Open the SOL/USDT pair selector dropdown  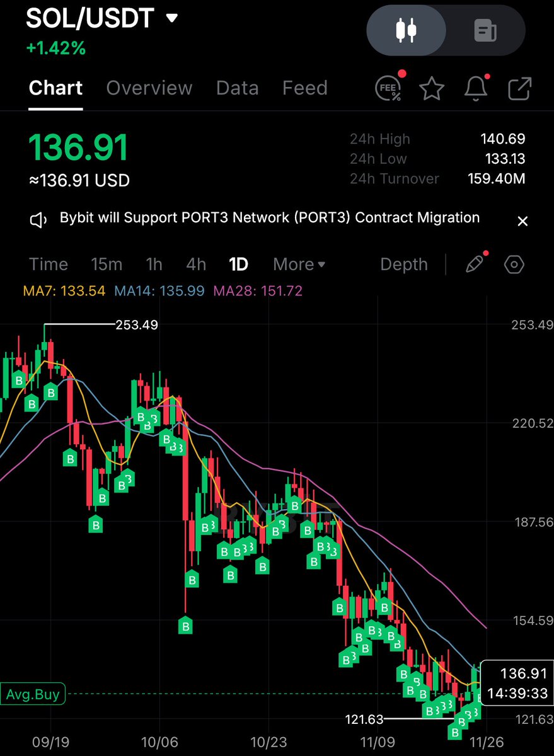[x=102, y=18]
